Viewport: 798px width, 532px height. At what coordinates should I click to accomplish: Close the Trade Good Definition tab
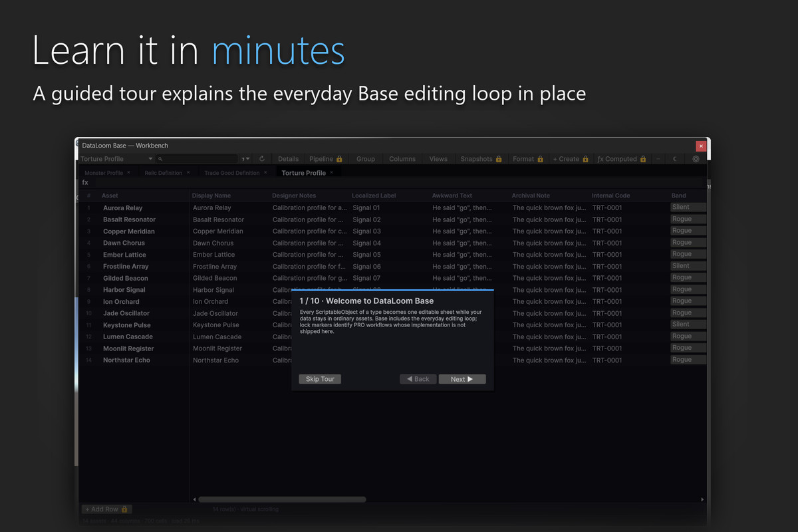(265, 172)
